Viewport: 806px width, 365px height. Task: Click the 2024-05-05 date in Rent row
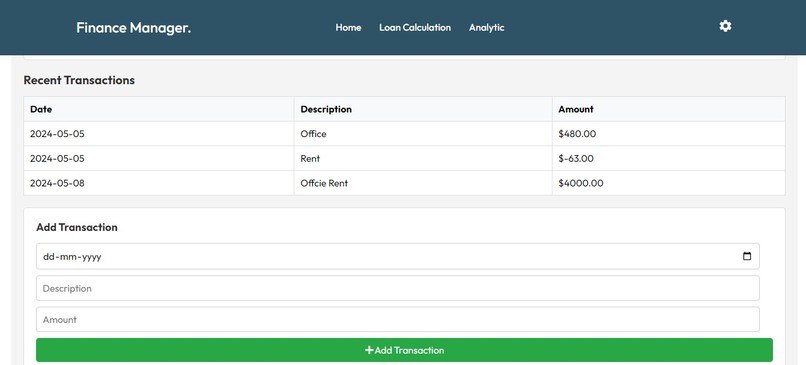[159, 158]
